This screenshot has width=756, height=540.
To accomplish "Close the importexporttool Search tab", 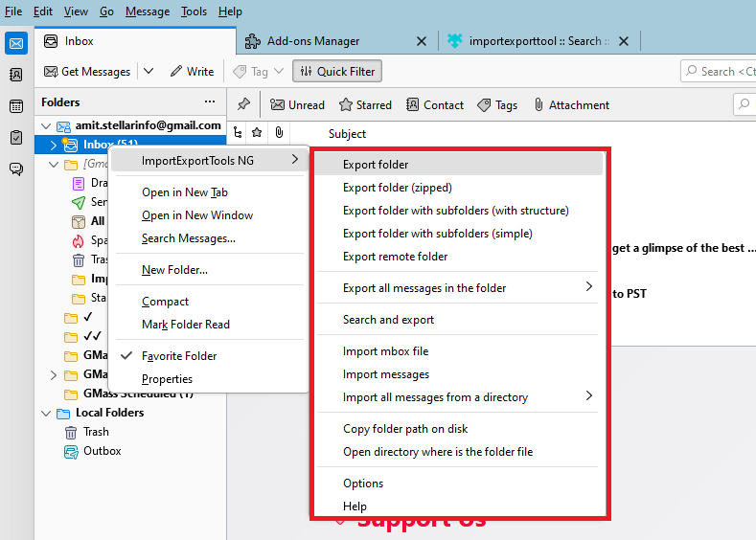I will [x=624, y=41].
